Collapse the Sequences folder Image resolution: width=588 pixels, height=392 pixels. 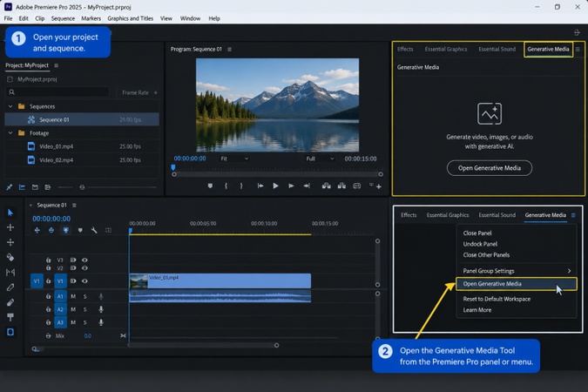(x=10, y=106)
